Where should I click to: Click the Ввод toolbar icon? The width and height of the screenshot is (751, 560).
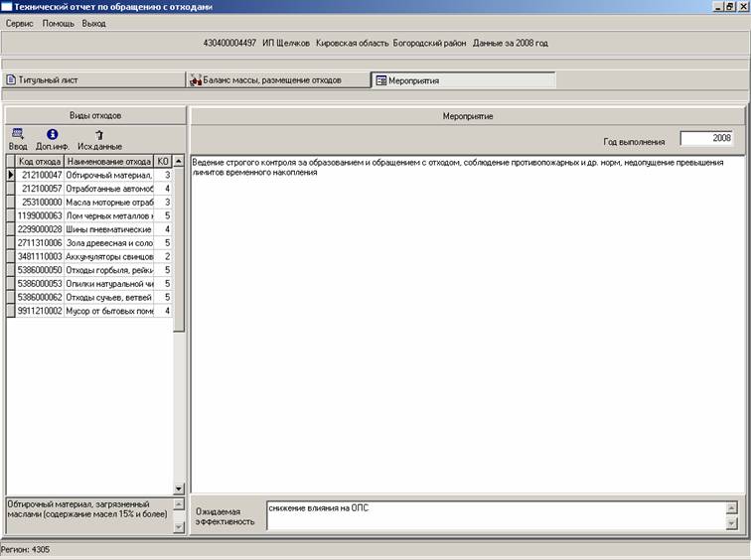pyautogui.click(x=18, y=138)
